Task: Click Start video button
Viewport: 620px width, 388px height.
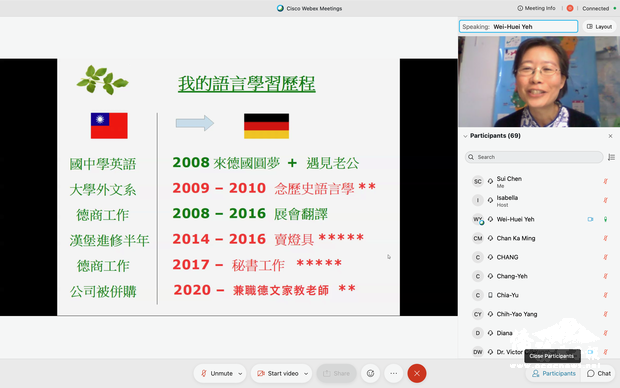Action: pos(278,373)
